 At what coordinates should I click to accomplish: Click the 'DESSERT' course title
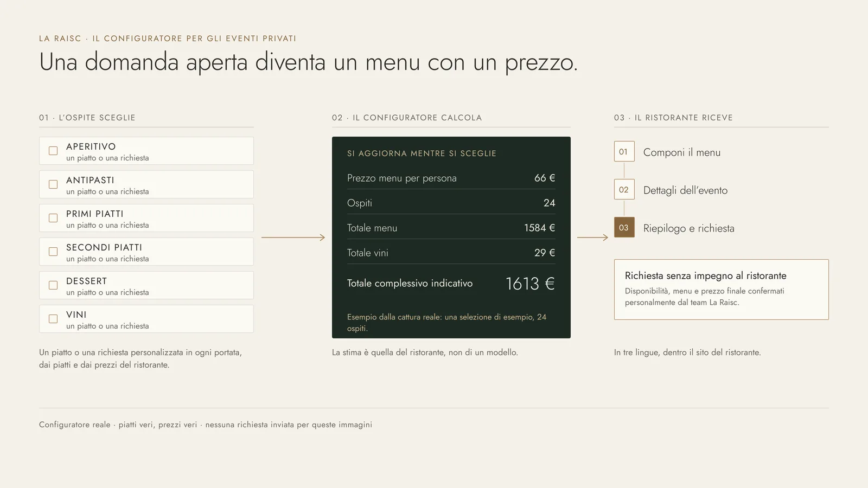87,281
